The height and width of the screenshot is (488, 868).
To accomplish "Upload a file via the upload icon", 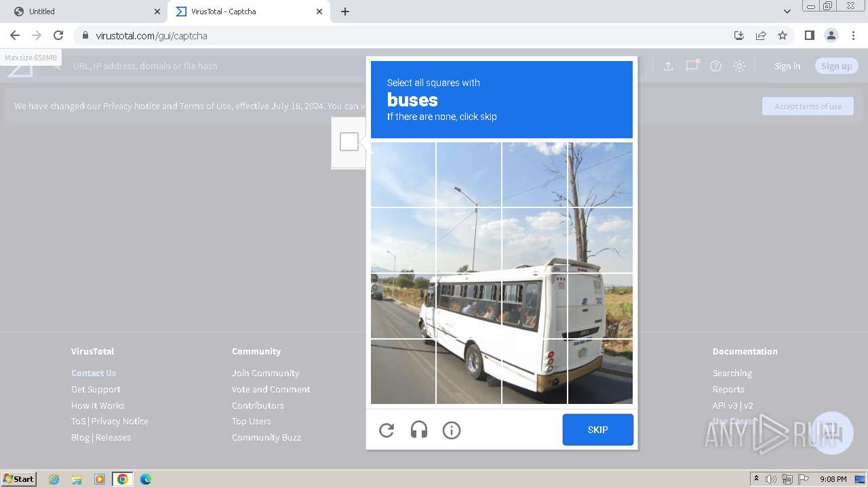I will click(668, 66).
